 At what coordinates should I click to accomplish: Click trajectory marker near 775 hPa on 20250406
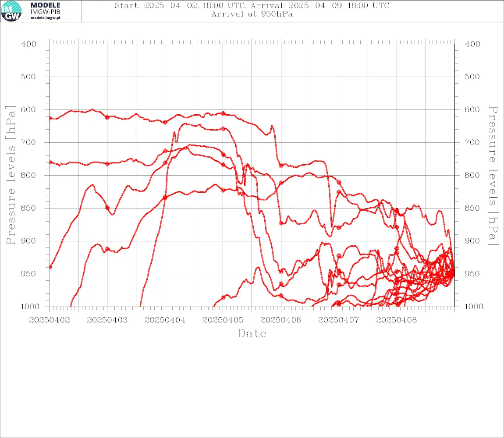click(281, 166)
